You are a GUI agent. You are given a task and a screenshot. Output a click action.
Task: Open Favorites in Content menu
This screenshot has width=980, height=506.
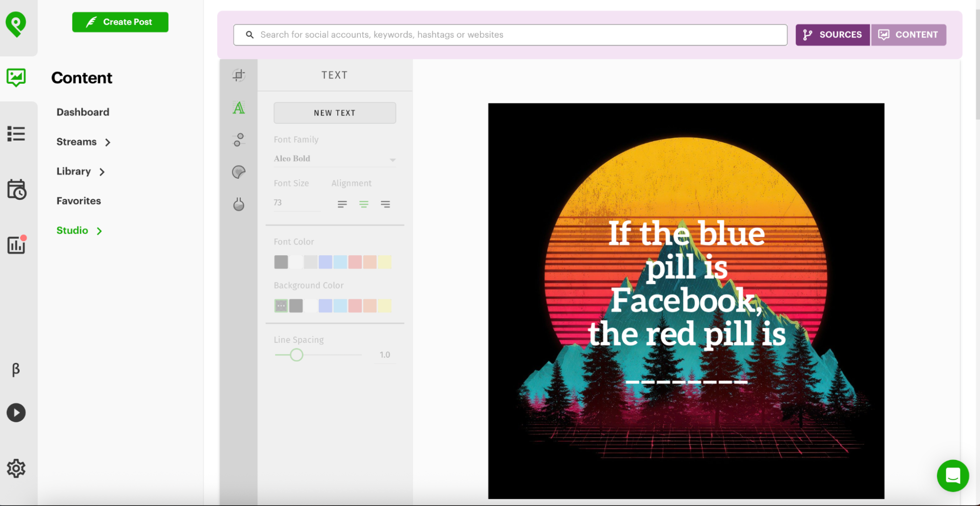click(78, 201)
